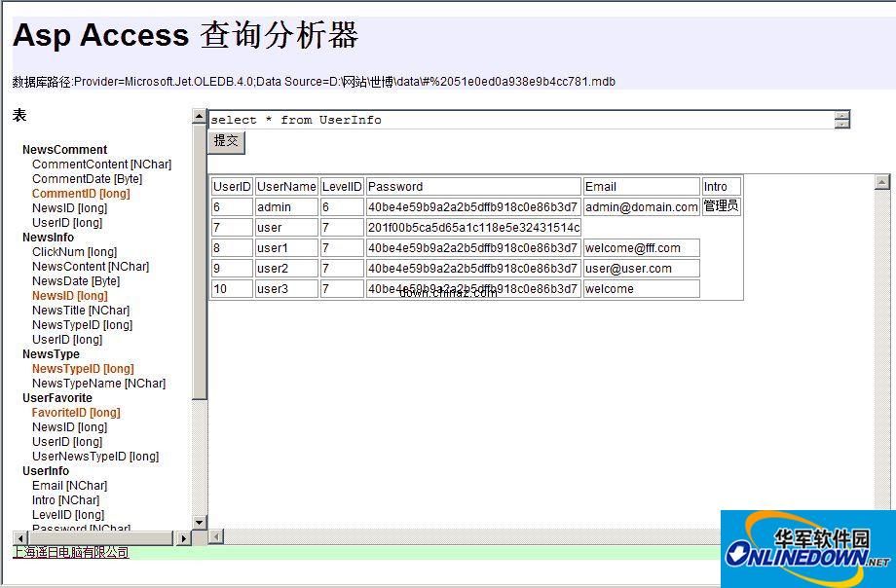Click the Intro [NChar] field
The height and width of the screenshot is (588, 896).
point(65,500)
